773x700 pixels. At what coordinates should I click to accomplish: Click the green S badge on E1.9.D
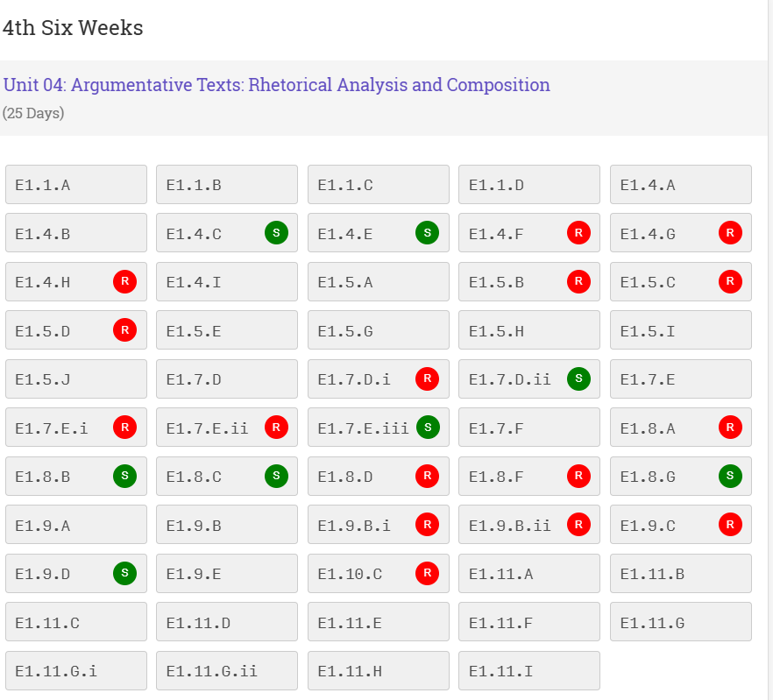pos(124,574)
